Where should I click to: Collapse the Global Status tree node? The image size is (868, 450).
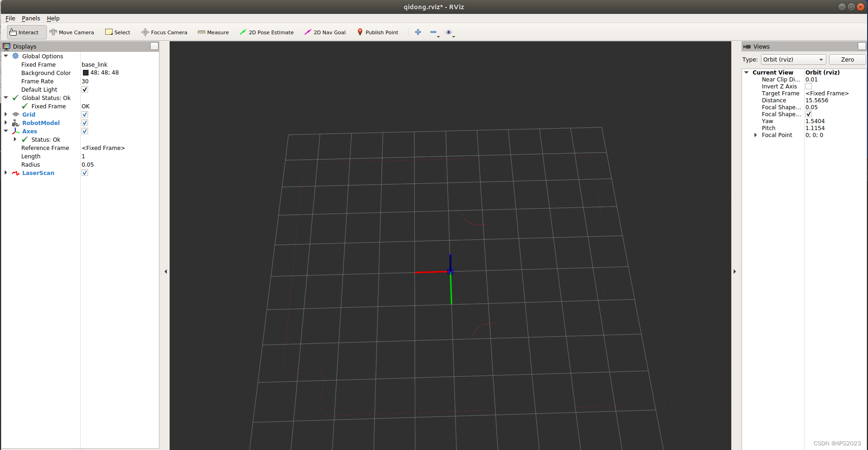coord(6,98)
